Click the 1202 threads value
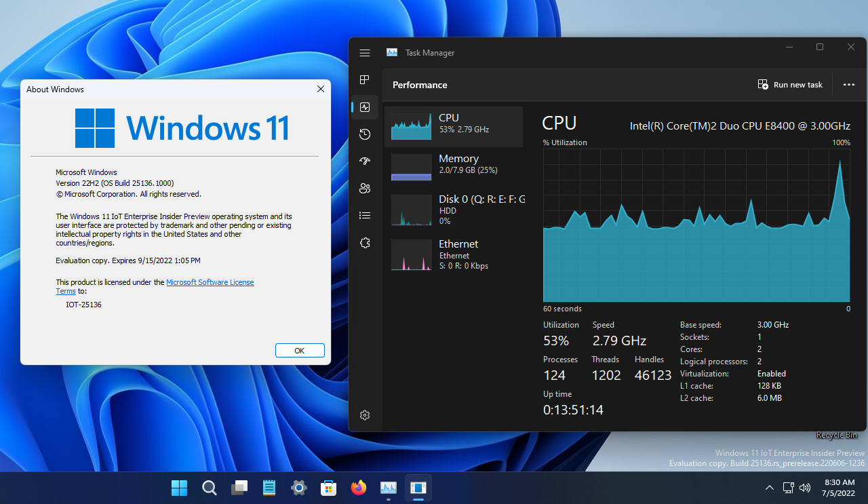Viewport: 868px width, 504px height. pos(606,375)
